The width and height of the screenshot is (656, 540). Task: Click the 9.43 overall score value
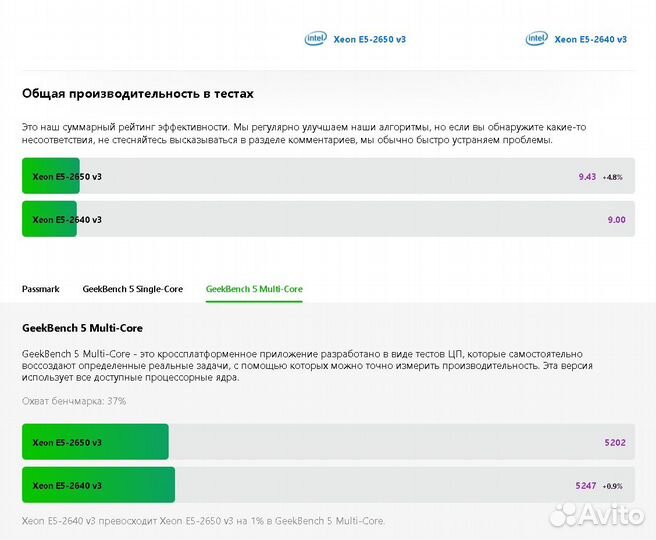tap(587, 177)
